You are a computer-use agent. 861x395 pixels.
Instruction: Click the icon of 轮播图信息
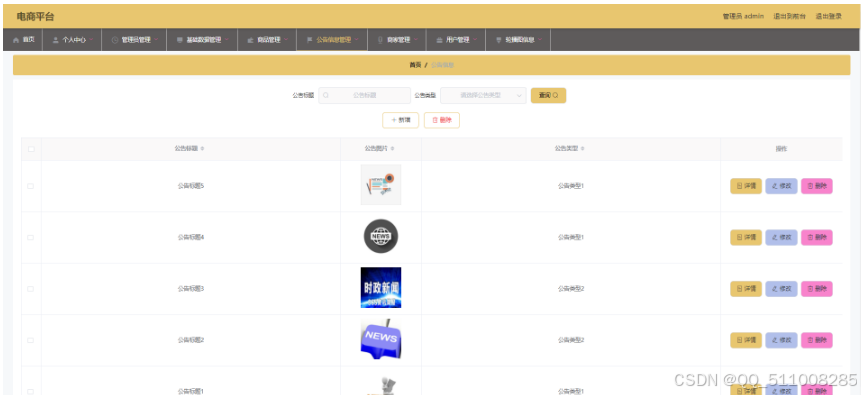pos(499,40)
